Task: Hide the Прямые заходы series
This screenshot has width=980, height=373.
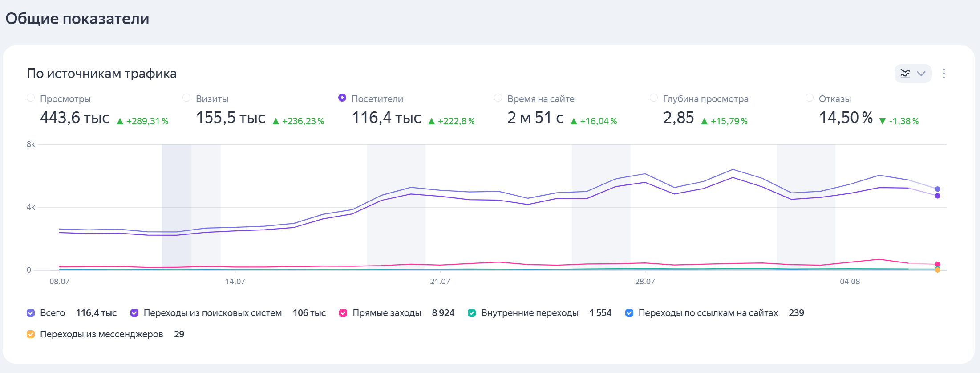Action: coord(343,313)
